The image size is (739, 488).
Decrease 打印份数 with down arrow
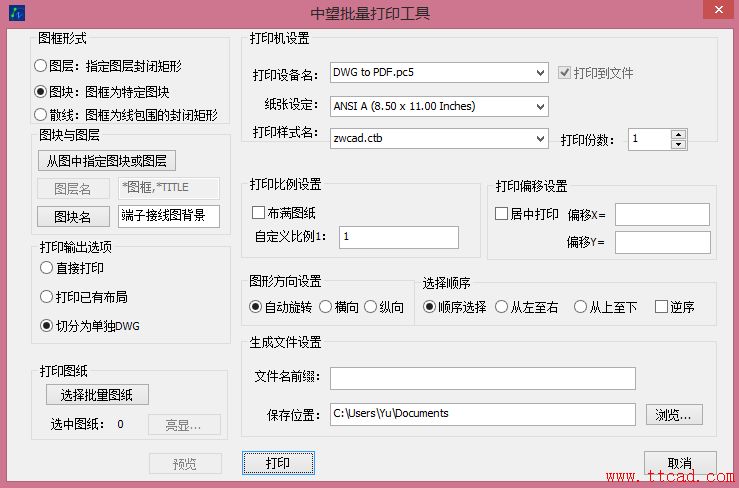tap(678, 145)
